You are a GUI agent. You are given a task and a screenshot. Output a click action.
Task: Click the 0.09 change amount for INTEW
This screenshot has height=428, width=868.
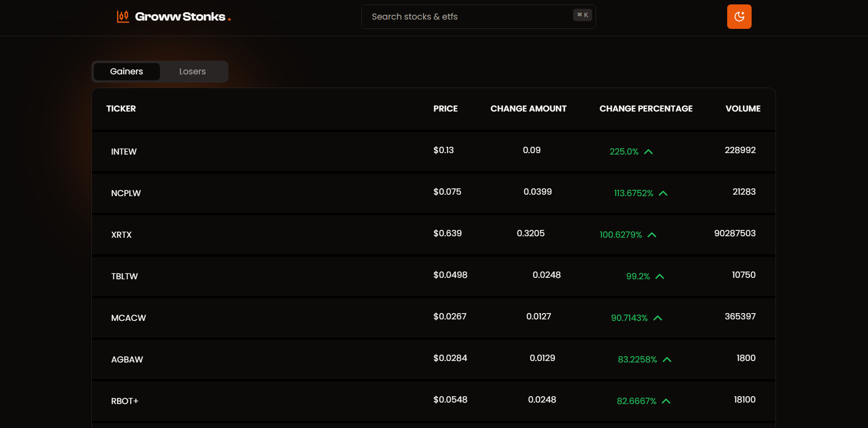(x=532, y=150)
